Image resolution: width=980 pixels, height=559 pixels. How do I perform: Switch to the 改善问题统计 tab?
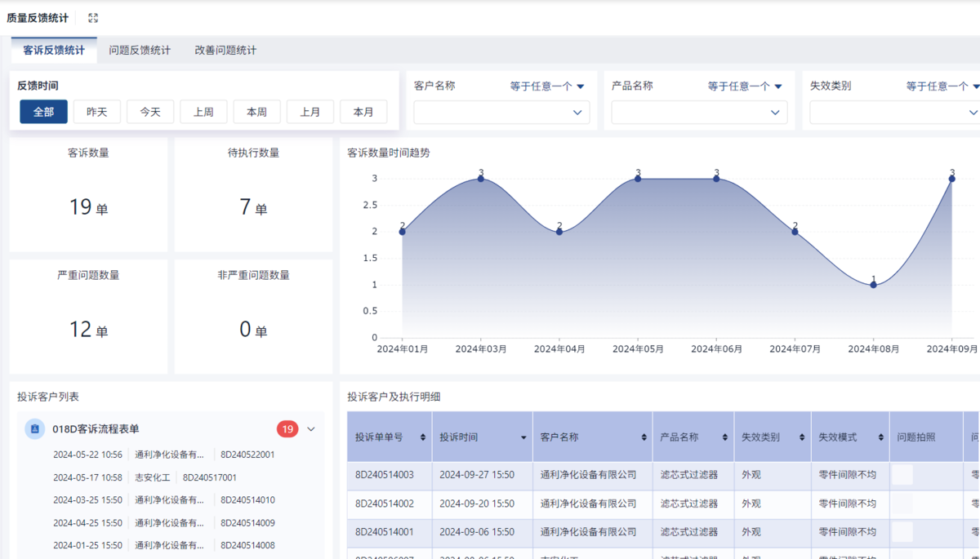(225, 50)
